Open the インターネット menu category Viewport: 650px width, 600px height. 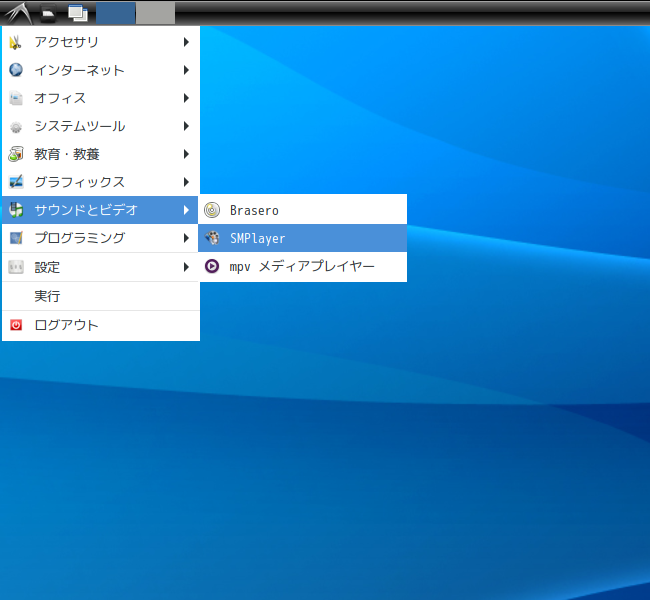[x=101, y=70]
